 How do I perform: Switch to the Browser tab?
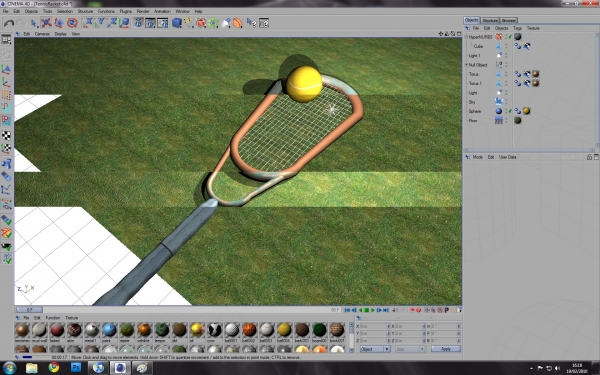click(x=509, y=20)
